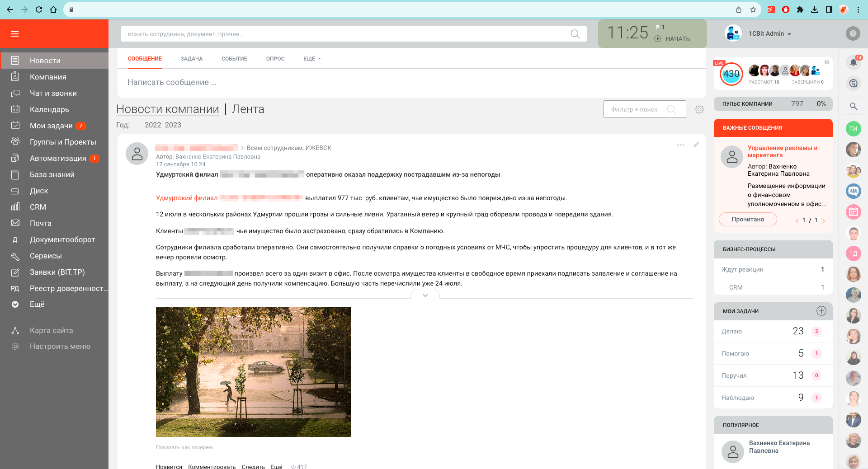Filter news by year 2022

pos(153,125)
